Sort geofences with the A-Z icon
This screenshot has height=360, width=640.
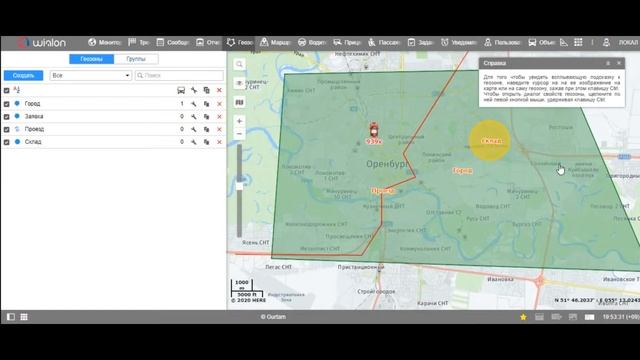coord(17,90)
